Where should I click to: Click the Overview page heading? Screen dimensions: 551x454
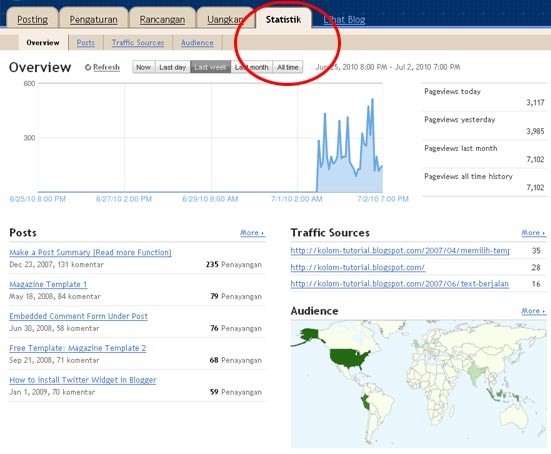point(40,67)
